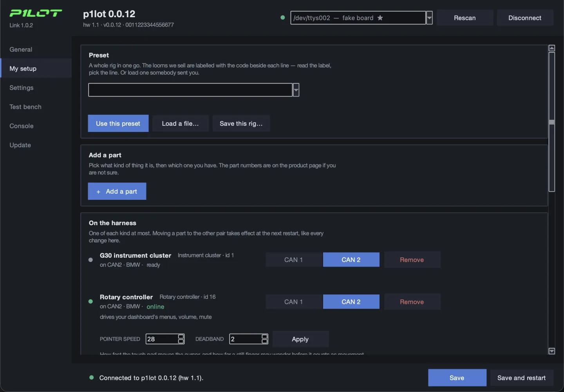
Task: Switch Rotary controller to CAN 1
Action: pos(294,302)
